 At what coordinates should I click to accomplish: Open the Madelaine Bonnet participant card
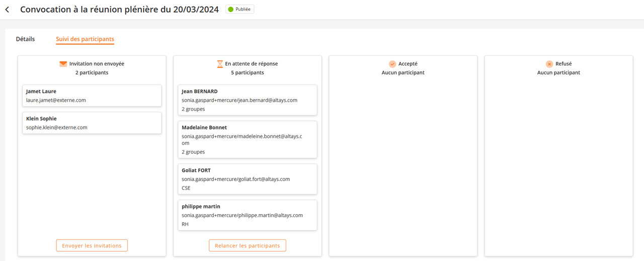(247, 140)
